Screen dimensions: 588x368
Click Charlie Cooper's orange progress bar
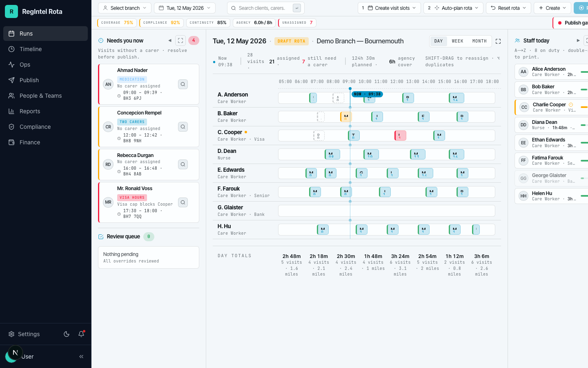584,107
